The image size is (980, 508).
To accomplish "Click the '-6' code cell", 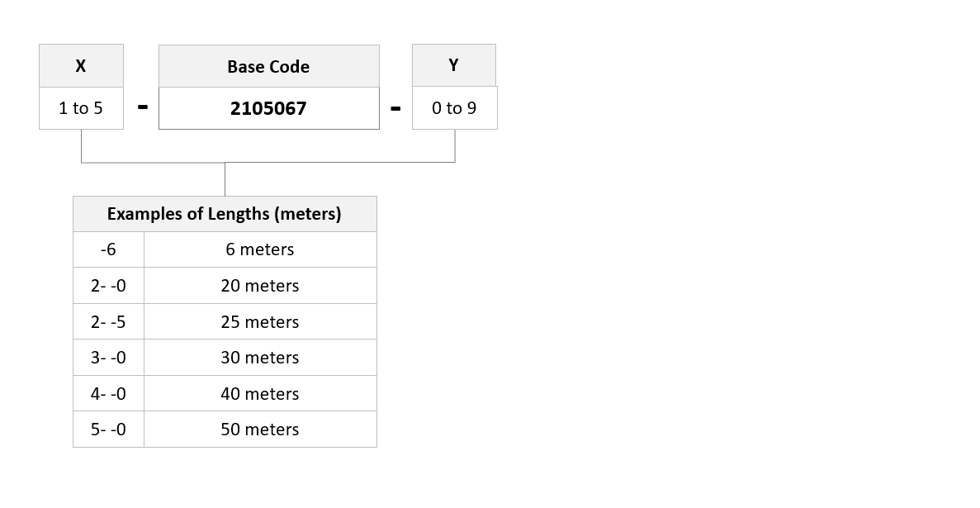I will [108, 249].
